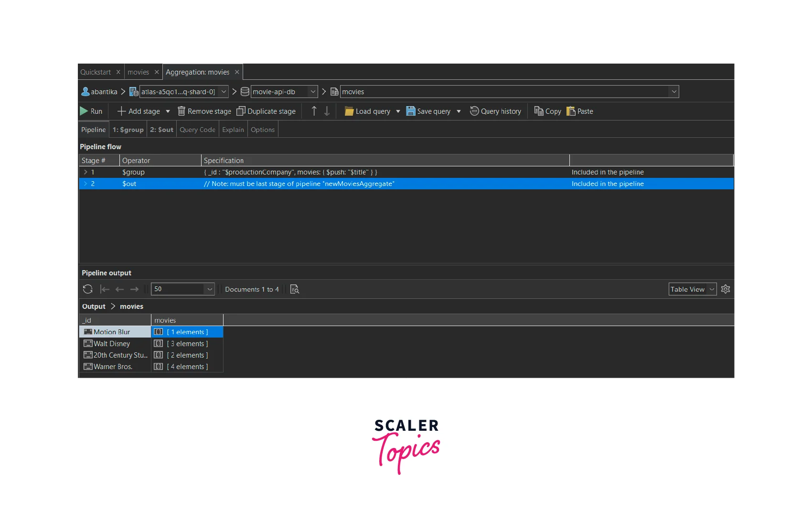Move stage down with the down arrow
812x524 pixels.
tap(327, 111)
